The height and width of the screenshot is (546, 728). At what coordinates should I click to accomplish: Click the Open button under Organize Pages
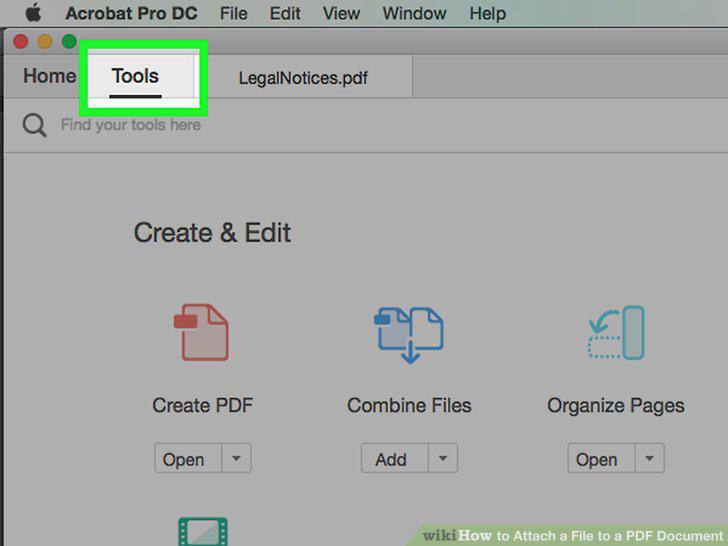point(601,458)
